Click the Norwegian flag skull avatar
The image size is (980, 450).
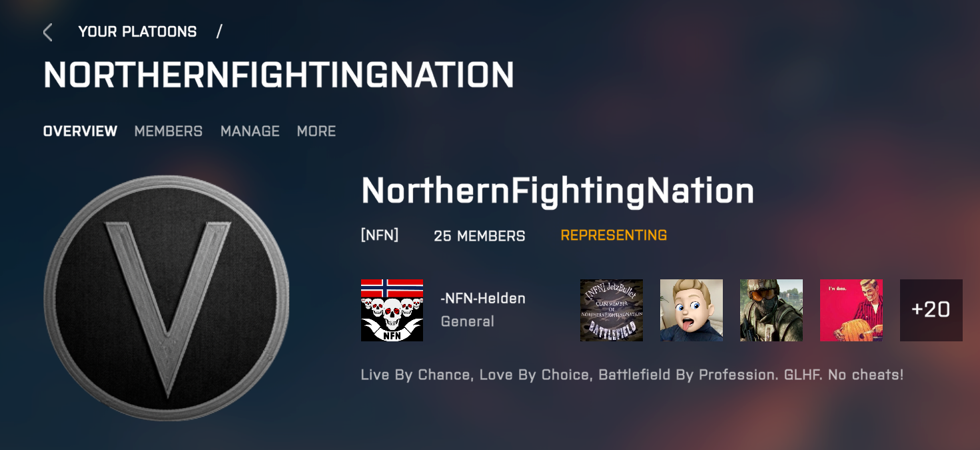point(392,310)
